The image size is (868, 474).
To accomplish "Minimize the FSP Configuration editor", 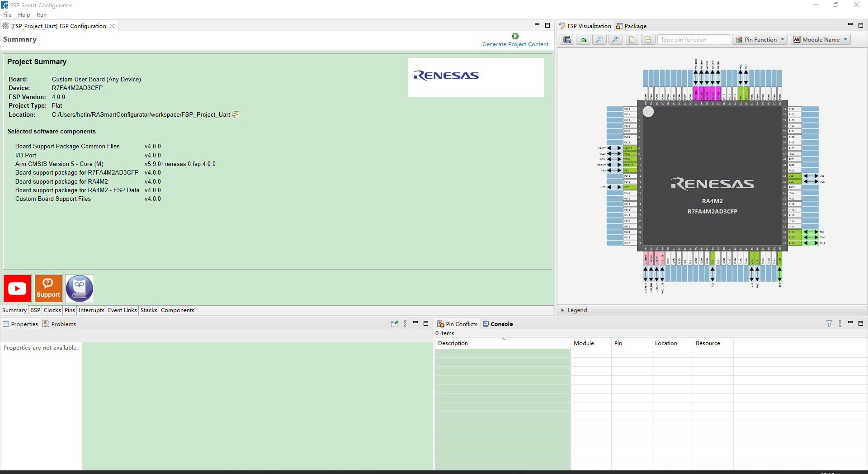I will (537, 25).
